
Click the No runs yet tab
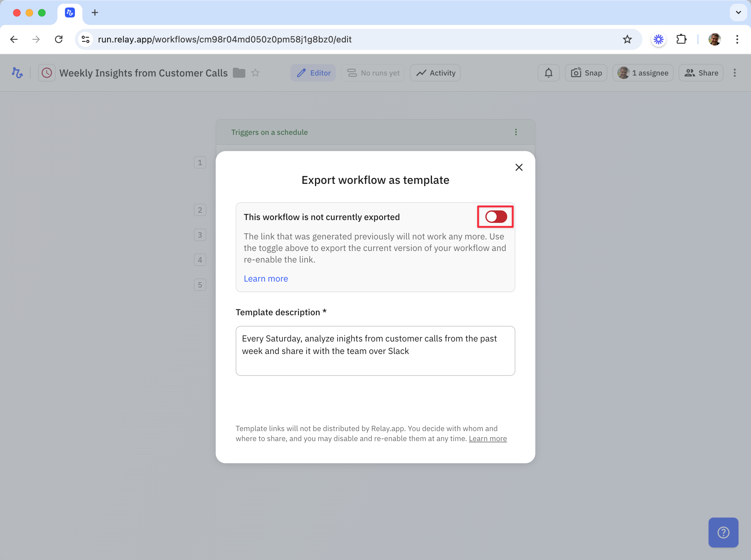(373, 73)
